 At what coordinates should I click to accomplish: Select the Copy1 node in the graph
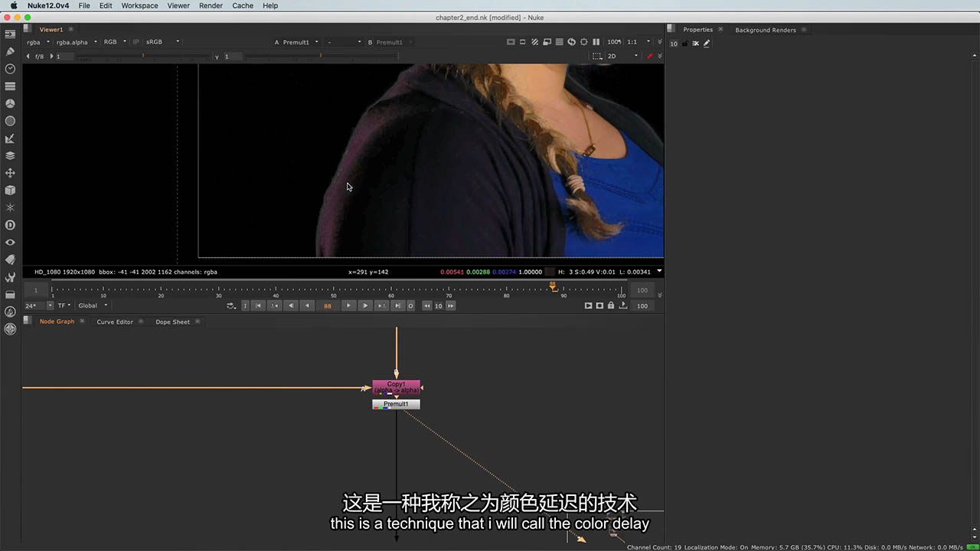click(396, 387)
